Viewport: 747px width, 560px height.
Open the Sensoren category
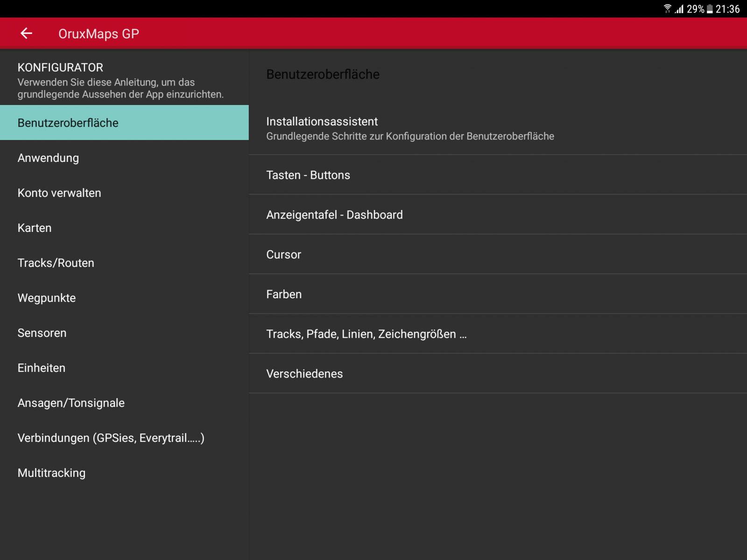(x=124, y=333)
